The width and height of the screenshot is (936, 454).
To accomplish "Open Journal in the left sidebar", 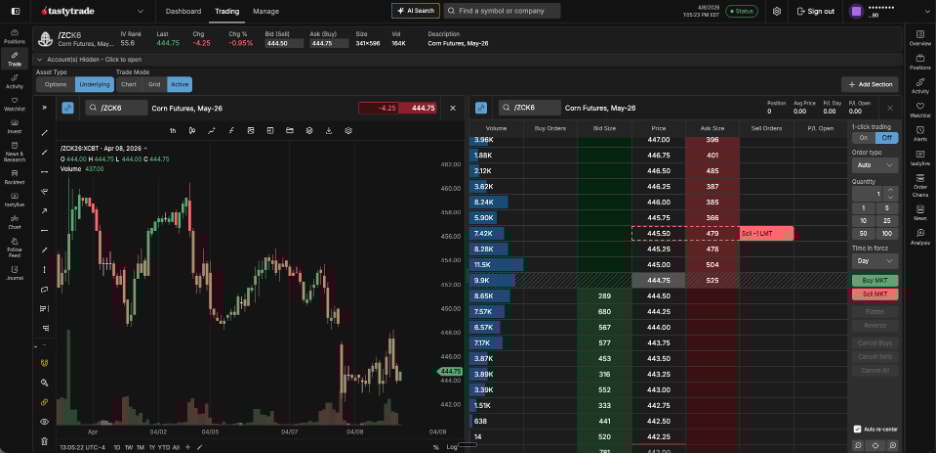I will click(x=14, y=273).
